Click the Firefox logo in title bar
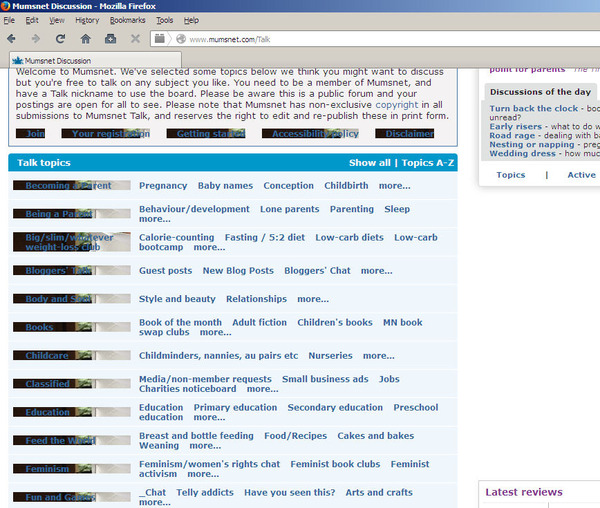Viewport: 600px width, 508px height. pos(5,6)
